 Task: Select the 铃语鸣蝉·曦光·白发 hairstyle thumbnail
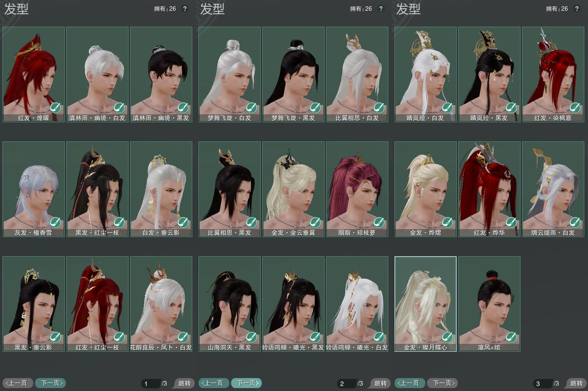point(357,304)
